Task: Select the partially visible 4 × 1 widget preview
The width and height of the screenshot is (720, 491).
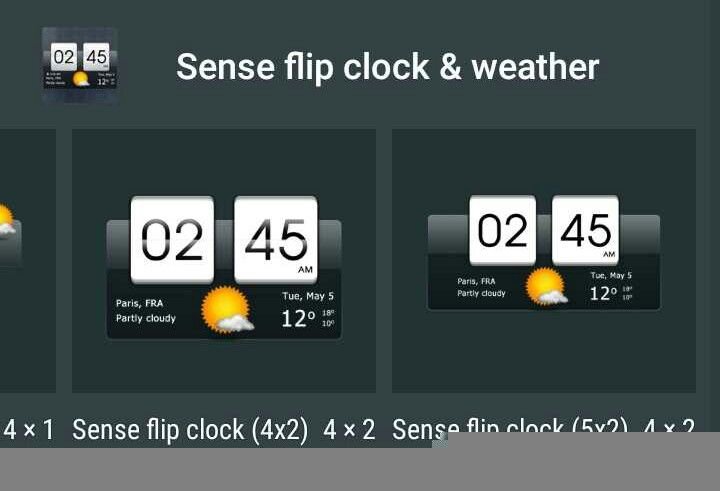Action: pos(28,261)
